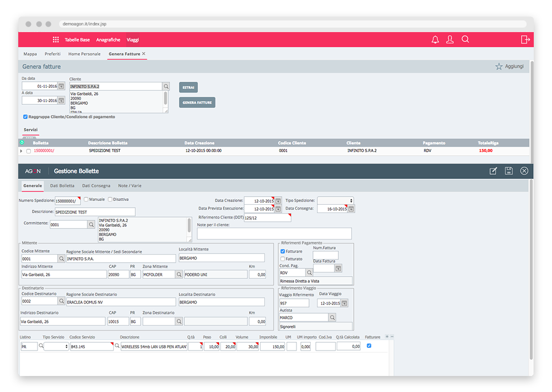Click the Riferimento Cliente (DDT) field
This screenshot has height=392, width=552.
pyautogui.click(x=268, y=218)
